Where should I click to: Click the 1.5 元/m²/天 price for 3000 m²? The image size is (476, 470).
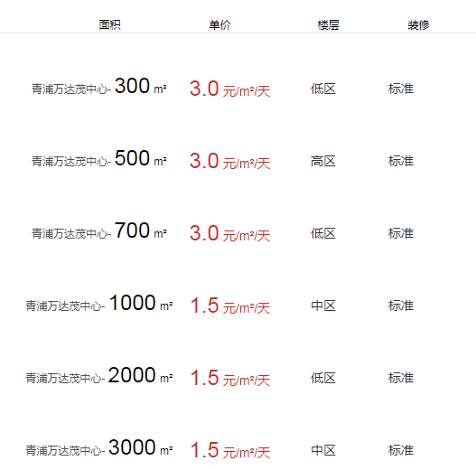click(229, 450)
